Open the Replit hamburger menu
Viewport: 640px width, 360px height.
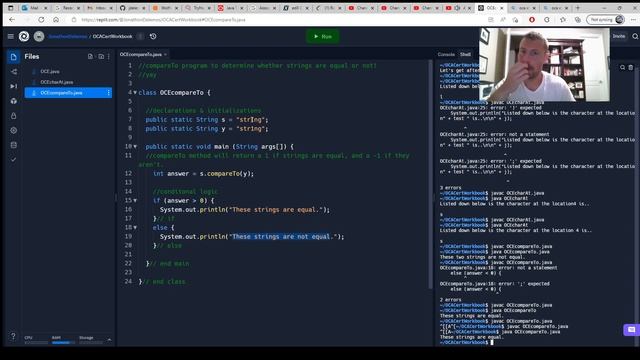coord(11,36)
